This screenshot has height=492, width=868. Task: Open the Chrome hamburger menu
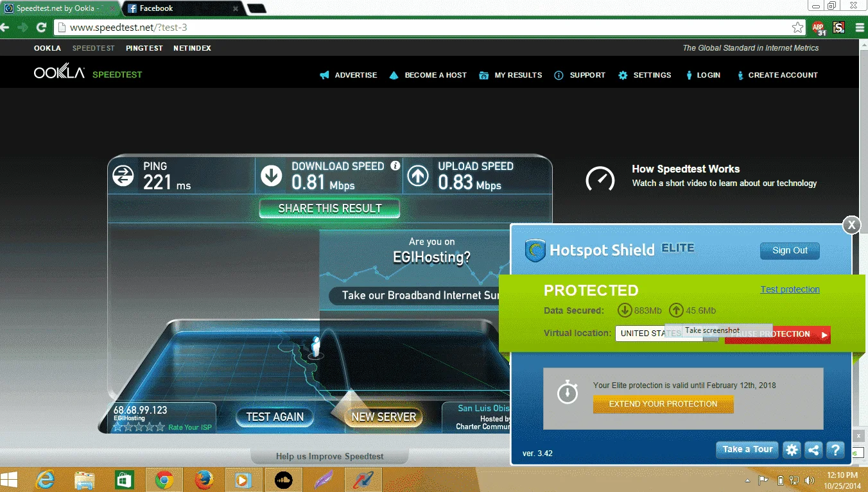[860, 28]
